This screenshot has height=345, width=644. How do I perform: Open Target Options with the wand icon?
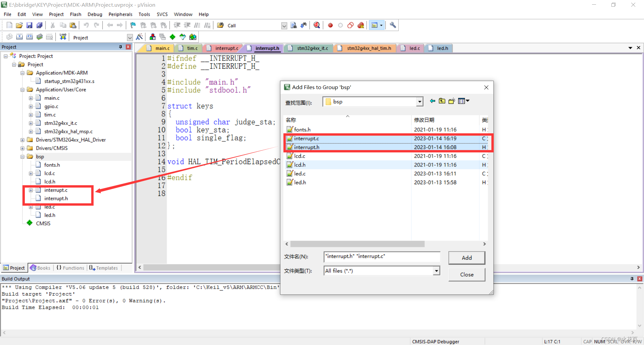[140, 37]
